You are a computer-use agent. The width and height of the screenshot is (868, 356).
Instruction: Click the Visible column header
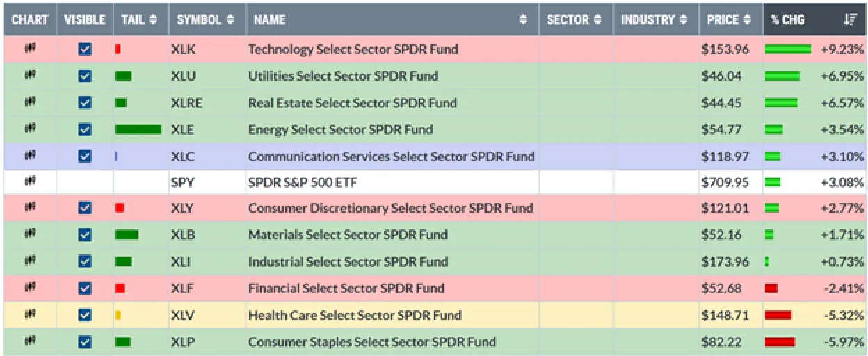point(85,19)
